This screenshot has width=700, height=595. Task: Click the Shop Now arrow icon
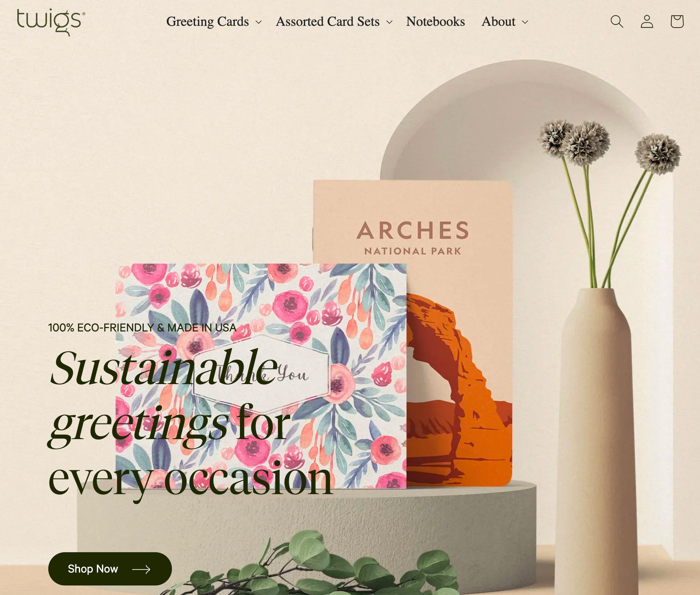click(x=142, y=568)
